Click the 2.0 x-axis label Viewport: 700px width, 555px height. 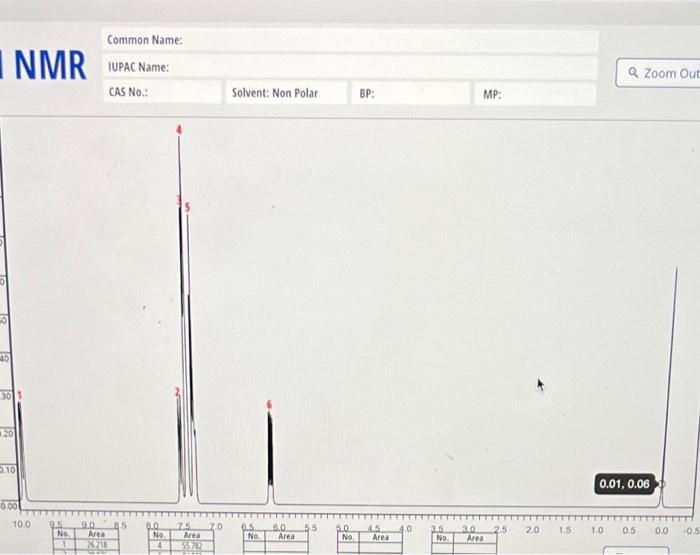532,530
